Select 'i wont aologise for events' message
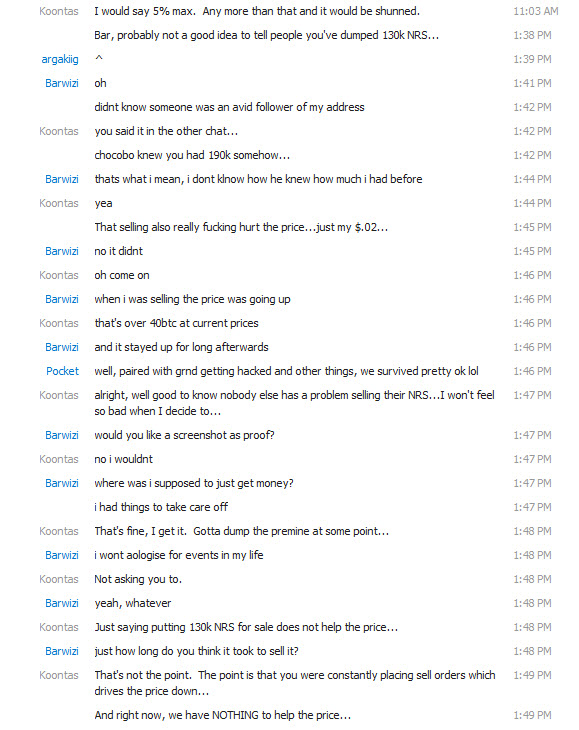The height and width of the screenshot is (730, 579). tap(179, 555)
